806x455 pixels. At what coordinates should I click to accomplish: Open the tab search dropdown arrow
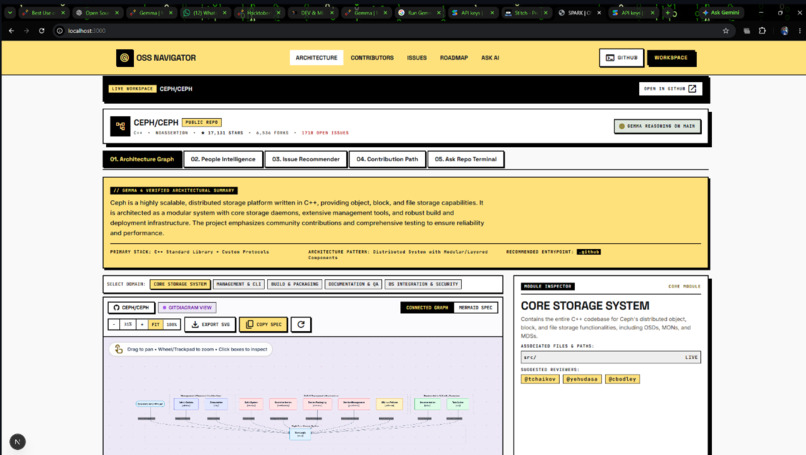click(10, 12)
